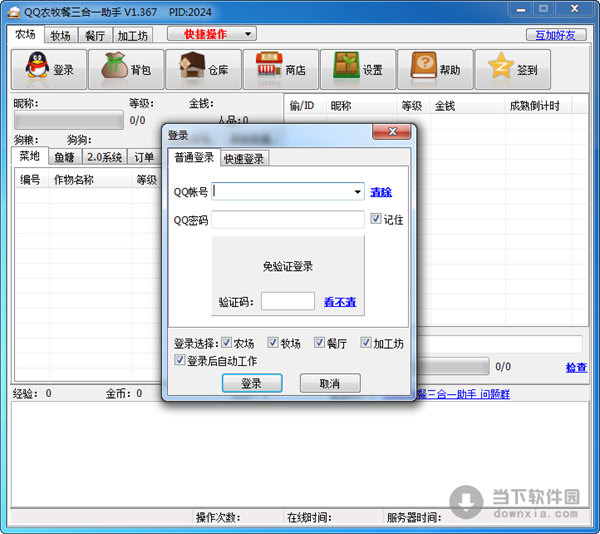
Task: Close the main application window
Action: tap(574, 9)
